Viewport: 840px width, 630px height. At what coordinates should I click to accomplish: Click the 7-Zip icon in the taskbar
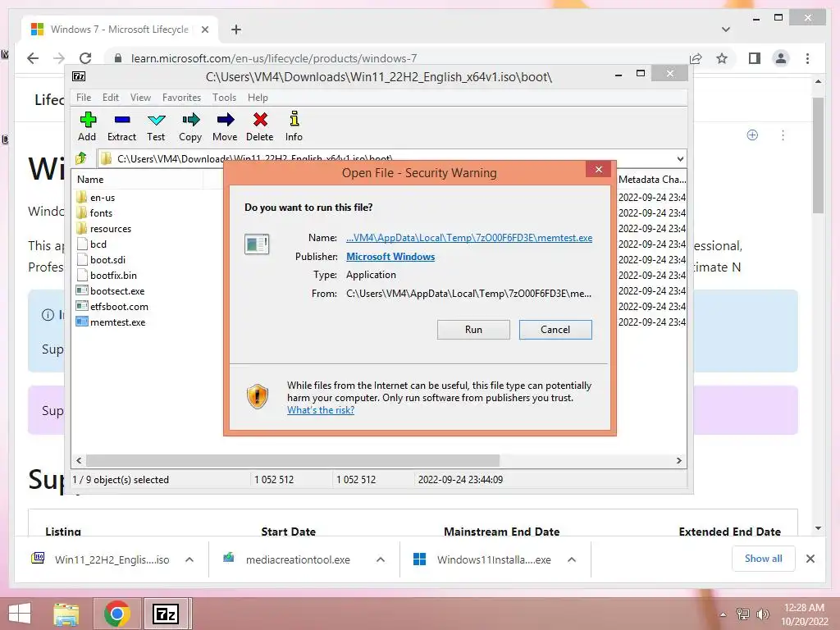(166, 614)
